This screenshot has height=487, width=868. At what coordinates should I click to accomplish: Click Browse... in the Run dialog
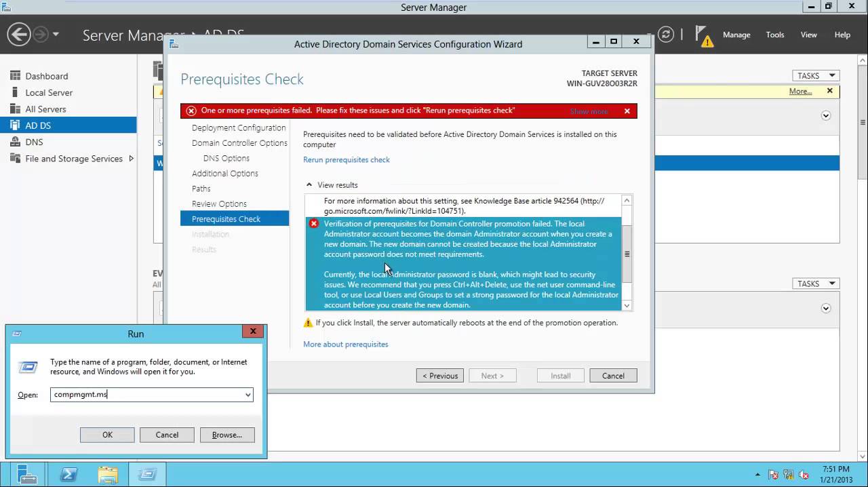tap(226, 435)
